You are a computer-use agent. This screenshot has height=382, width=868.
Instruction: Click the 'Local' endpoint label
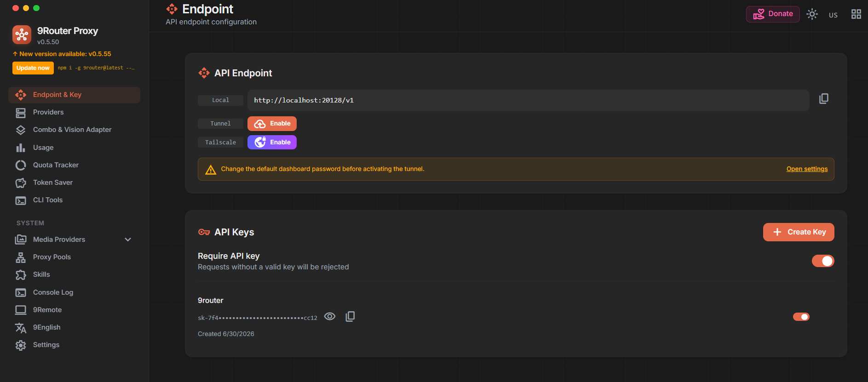tap(221, 100)
